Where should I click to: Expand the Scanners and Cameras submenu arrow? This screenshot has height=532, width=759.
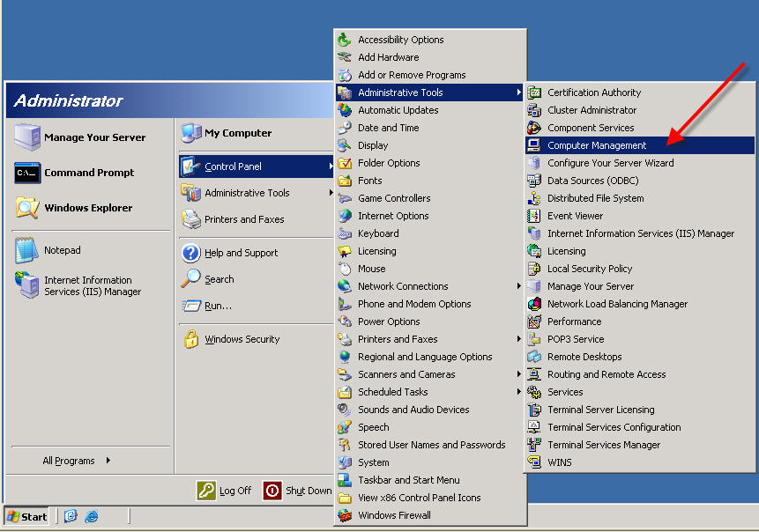(x=518, y=374)
